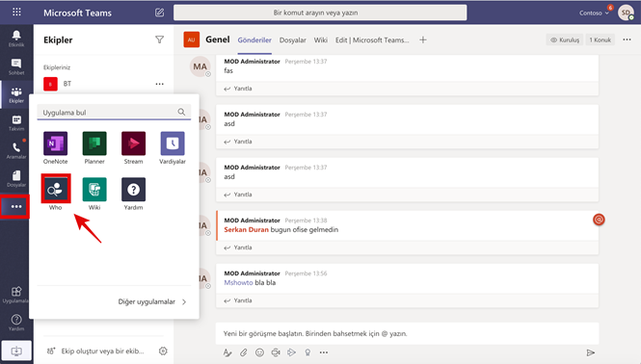This screenshot has height=364, width=641.
Task: Select Ekipler teams in sidebar
Action: tap(16, 94)
